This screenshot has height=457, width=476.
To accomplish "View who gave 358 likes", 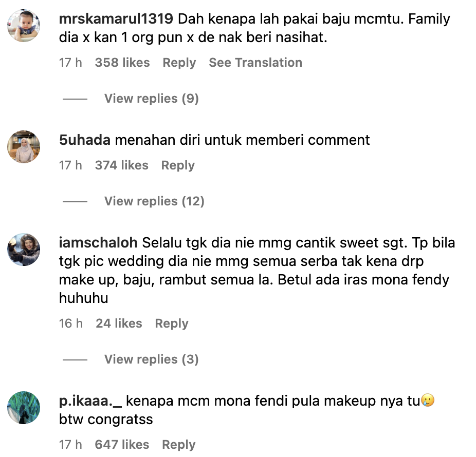I will point(122,63).
